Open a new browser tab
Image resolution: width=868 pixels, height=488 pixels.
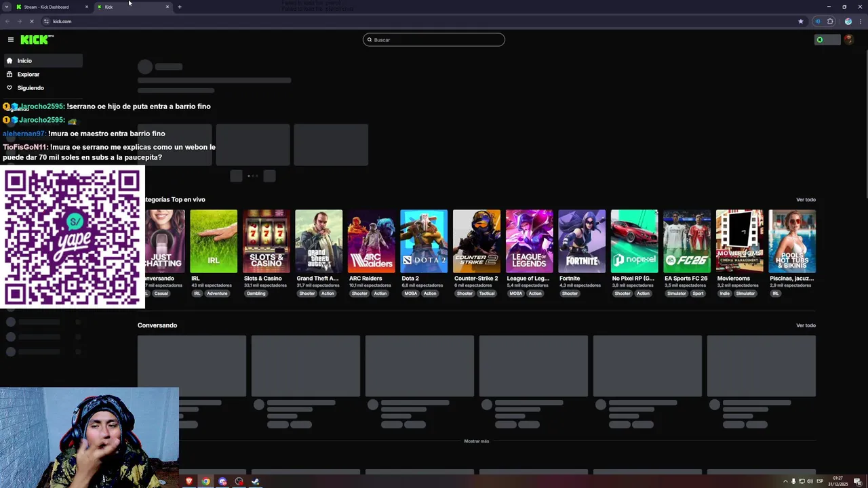click(x=180, y=7)
